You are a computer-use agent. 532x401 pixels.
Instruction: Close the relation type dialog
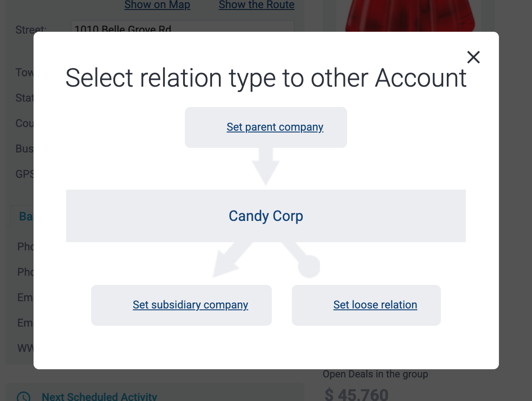pos(473,57)
